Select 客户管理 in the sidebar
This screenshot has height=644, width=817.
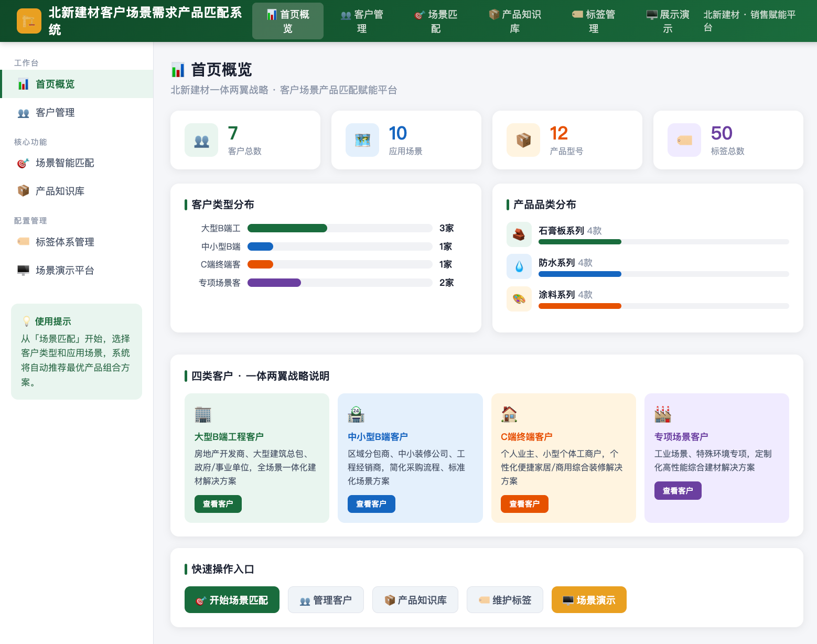click(x=77, y=112)
